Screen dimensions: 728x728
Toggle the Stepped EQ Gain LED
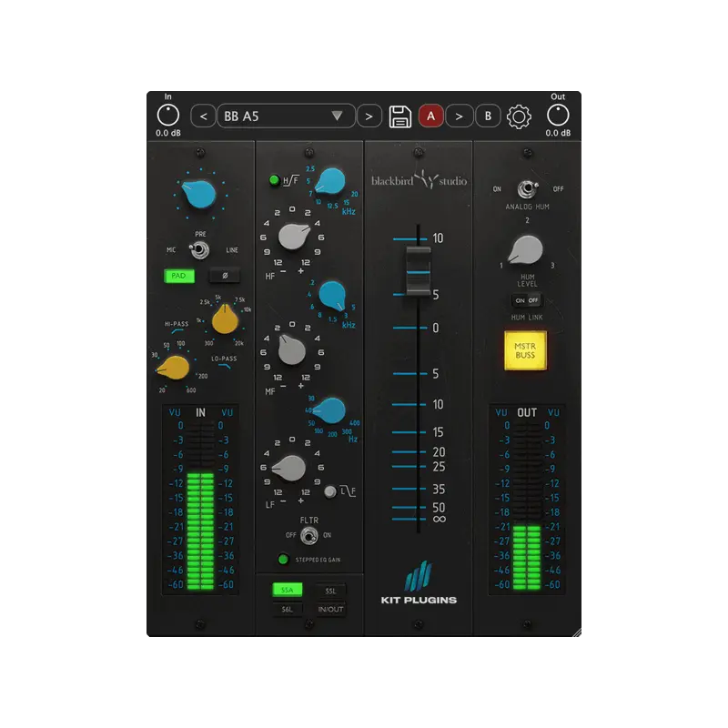pyautogui.click(x=283, y=559)
